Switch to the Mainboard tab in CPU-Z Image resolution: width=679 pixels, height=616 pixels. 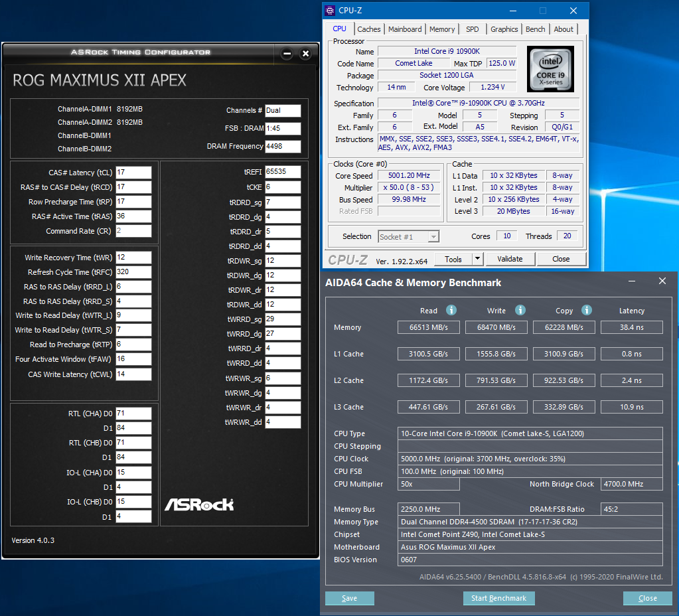tap(405, 29)
